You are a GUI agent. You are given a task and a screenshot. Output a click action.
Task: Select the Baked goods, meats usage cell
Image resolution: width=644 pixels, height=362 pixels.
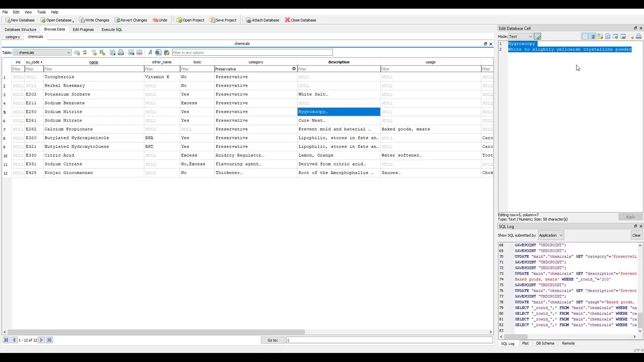coord(431,129)
